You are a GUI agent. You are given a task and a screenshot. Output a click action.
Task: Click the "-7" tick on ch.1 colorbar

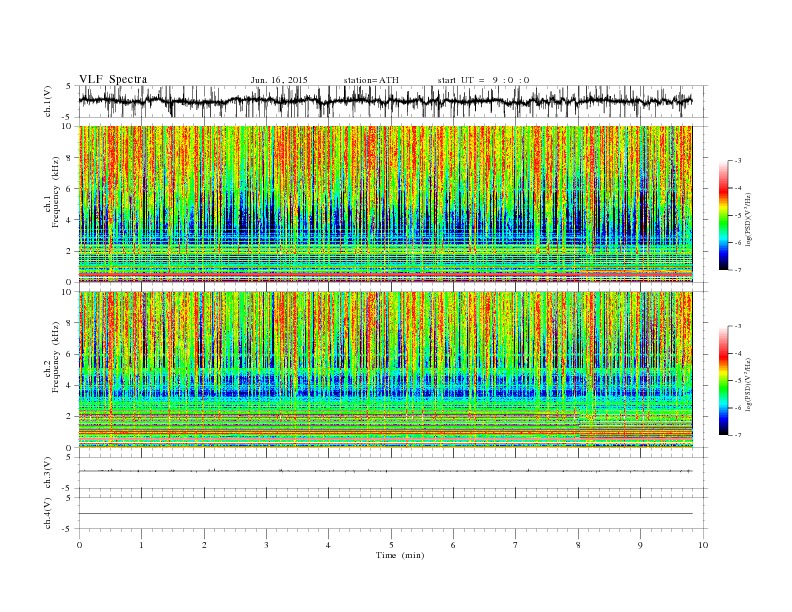point(737,270)
